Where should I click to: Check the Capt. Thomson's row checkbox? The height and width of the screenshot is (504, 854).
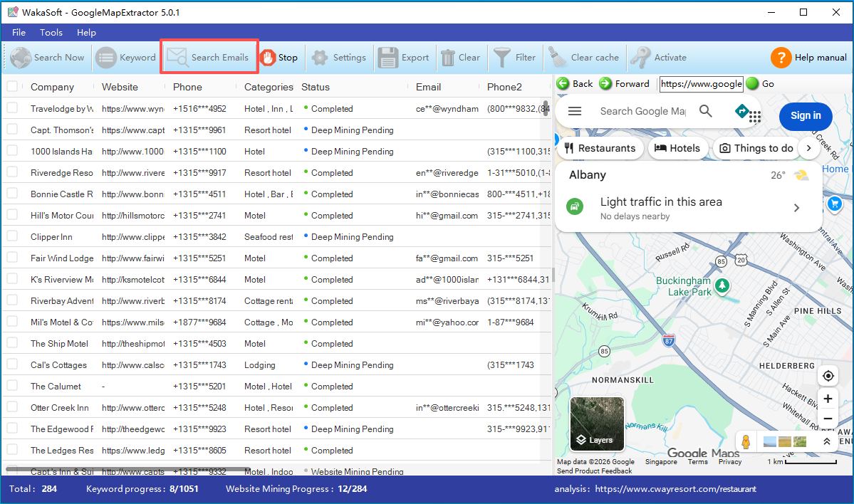[12, 129]
